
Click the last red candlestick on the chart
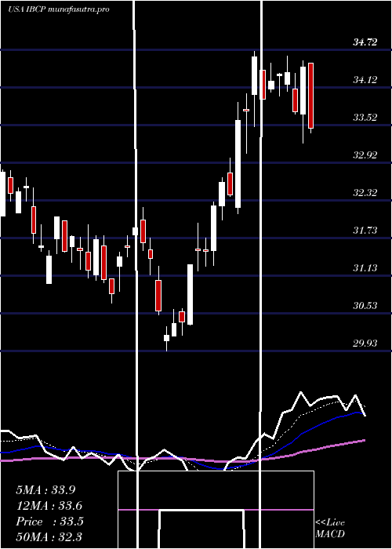[x=310, y=96]
